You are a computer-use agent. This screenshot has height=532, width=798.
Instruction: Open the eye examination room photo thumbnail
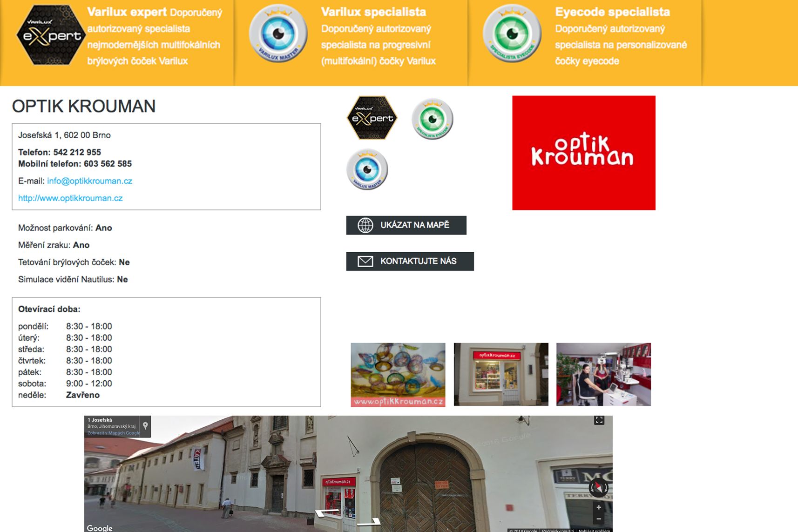[603, 374]
